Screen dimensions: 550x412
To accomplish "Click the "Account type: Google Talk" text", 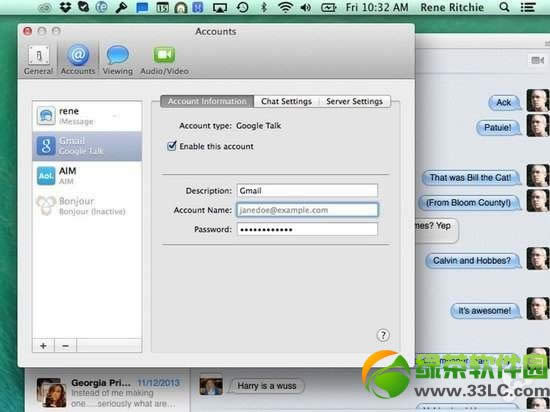I will 230,126.
